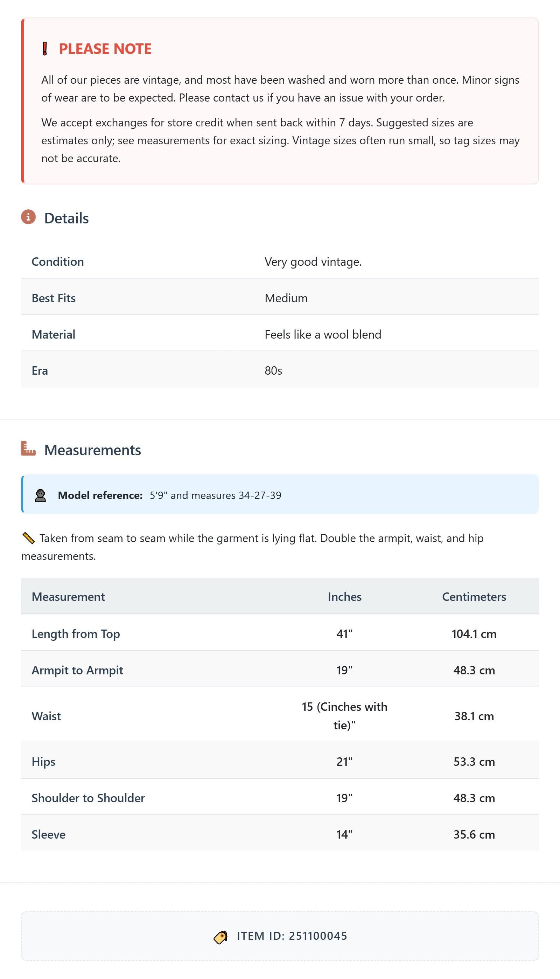Viewport: 560px width, 979px height.
Task: Click the Measurement column header
Action: pos(68,597)
